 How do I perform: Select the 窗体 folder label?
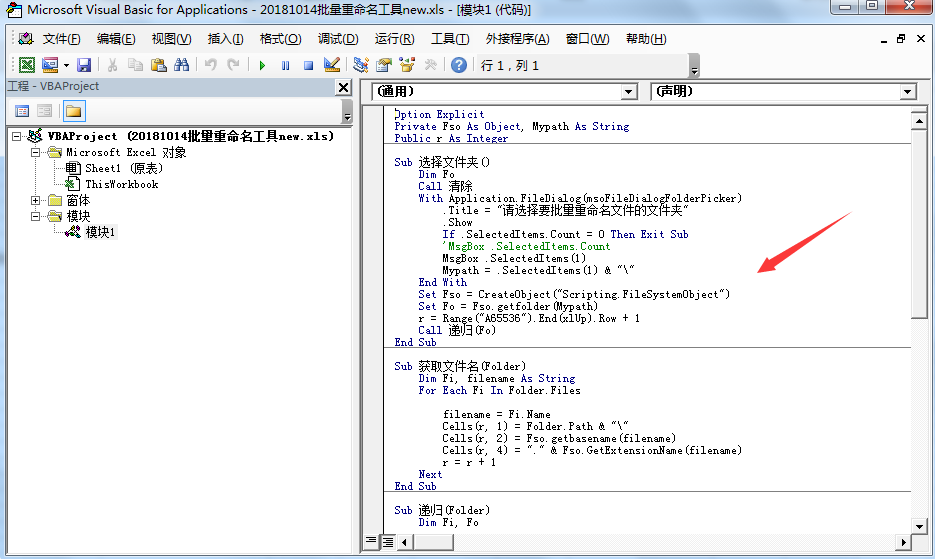78,200
